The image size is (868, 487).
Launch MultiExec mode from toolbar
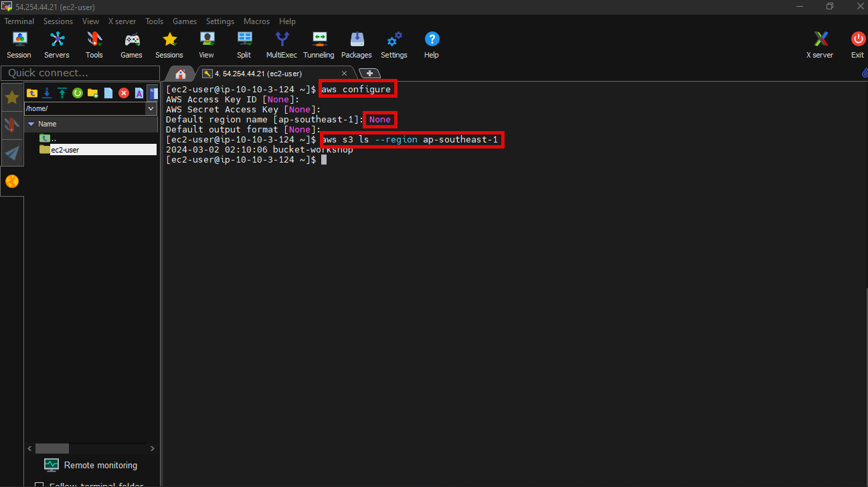(282, 45)
